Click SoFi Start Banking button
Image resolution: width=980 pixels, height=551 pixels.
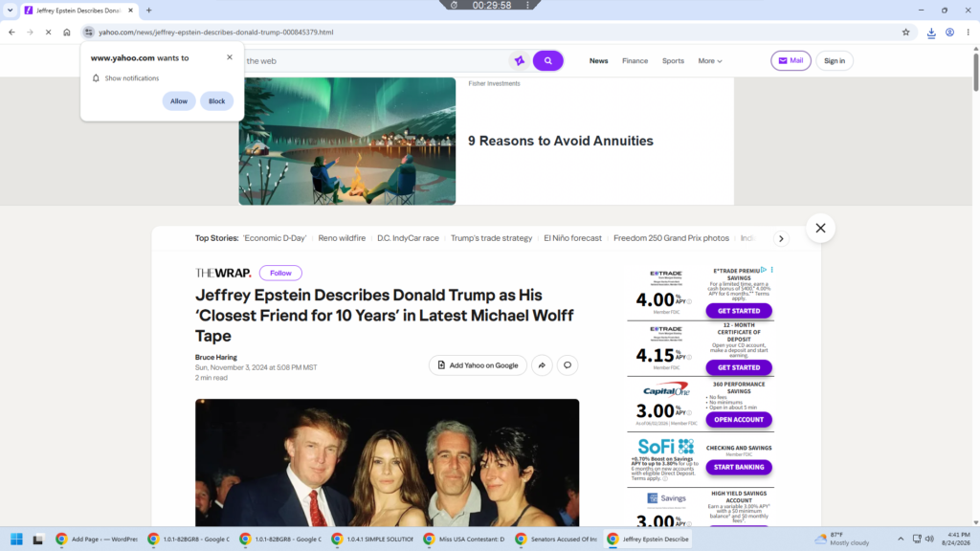coord(739,467)
